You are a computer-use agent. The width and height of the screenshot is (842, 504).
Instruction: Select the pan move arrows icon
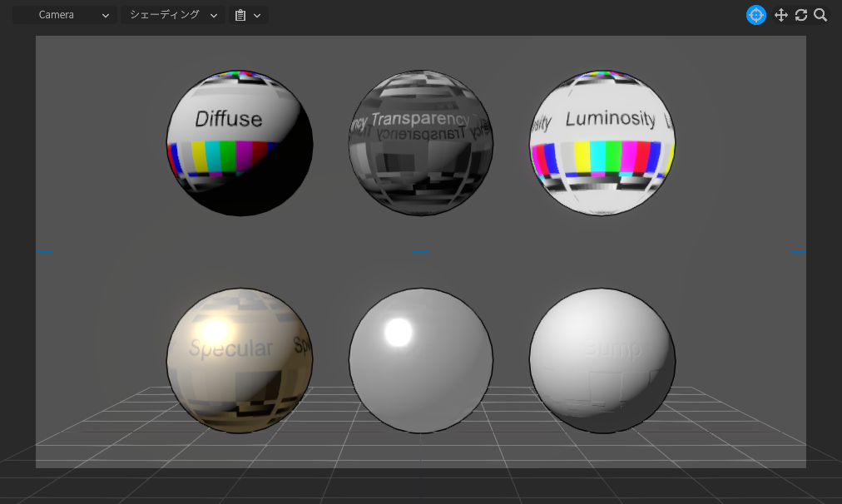point(780,15)
